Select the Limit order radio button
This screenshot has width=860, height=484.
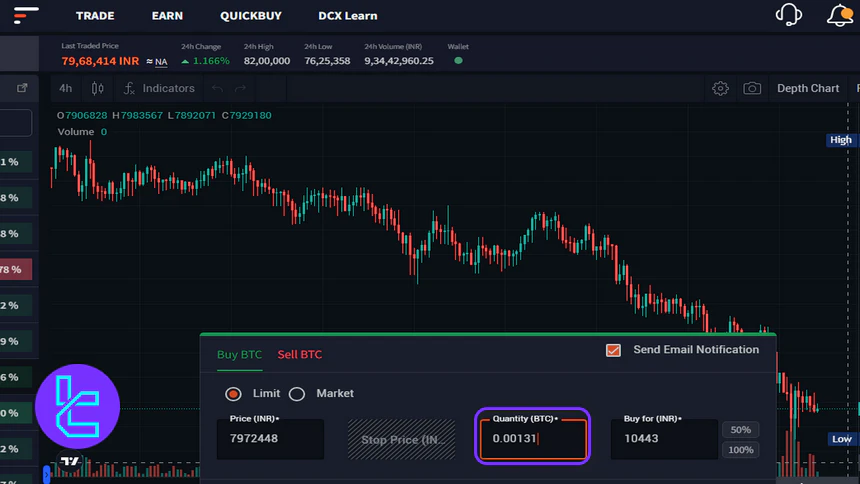point(233,393)
